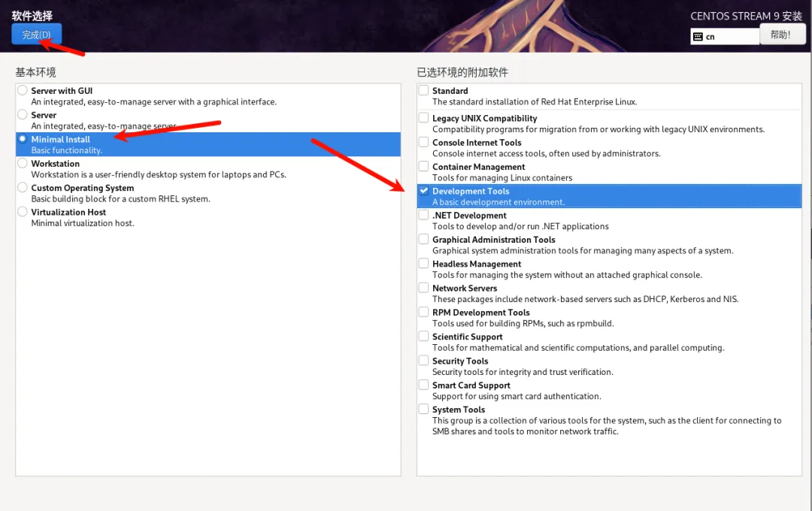Check Headless Management add-on
The height and width of the screenshot is (511, 812).
[423, 264]
